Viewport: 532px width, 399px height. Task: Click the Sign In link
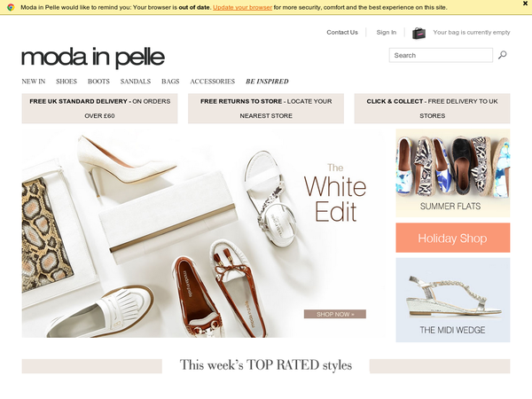click(x=386, y=32)
